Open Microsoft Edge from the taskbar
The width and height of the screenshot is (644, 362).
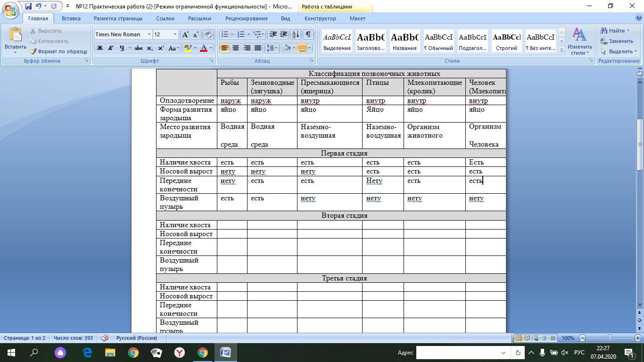click(x=87, y=353)
